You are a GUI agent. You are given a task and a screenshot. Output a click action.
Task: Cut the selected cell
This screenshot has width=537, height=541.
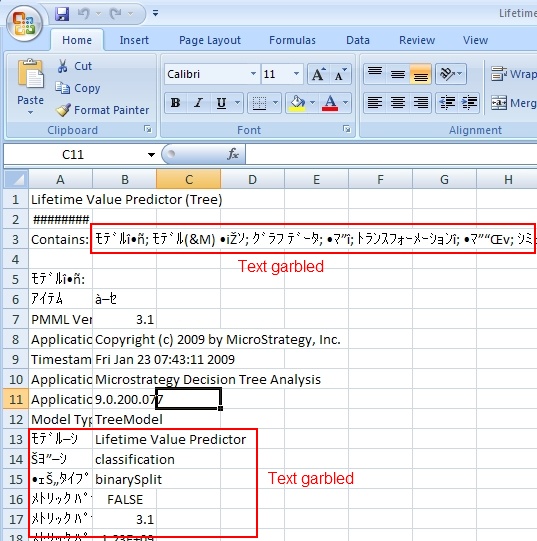75,66
